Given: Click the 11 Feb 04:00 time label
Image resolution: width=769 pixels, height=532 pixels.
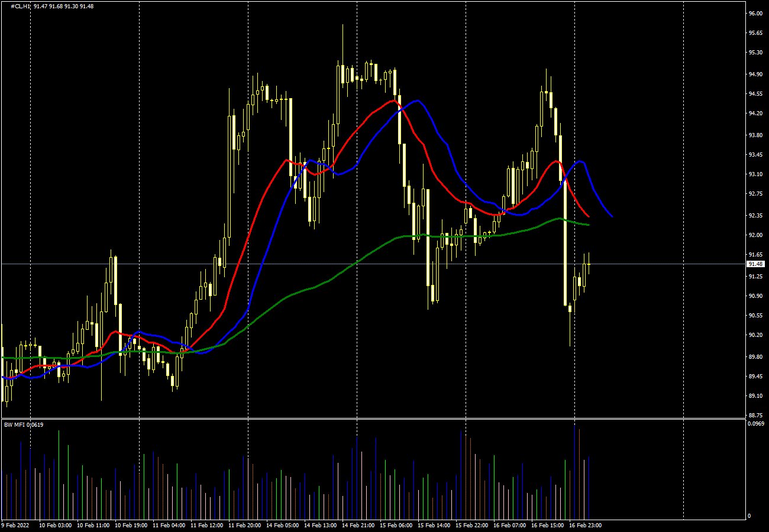Looking at the screenshot, I should pyautogui.click(x=169, y=525).
